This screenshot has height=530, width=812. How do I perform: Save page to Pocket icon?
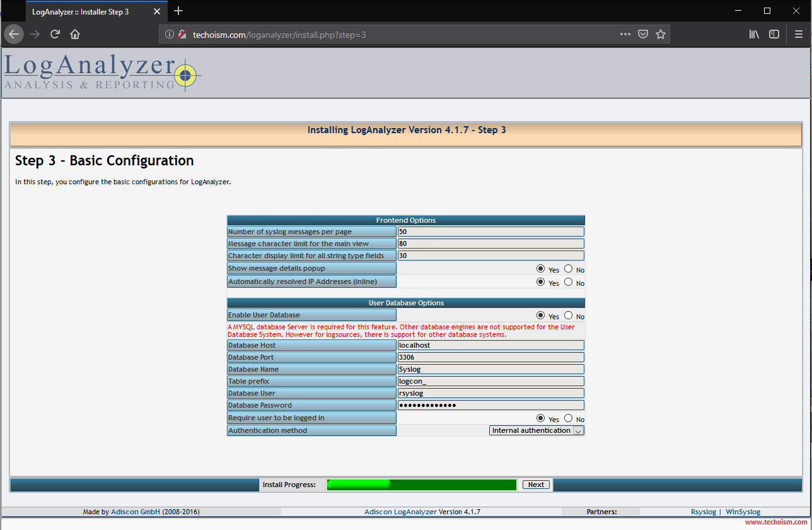[x=643, y=34]
